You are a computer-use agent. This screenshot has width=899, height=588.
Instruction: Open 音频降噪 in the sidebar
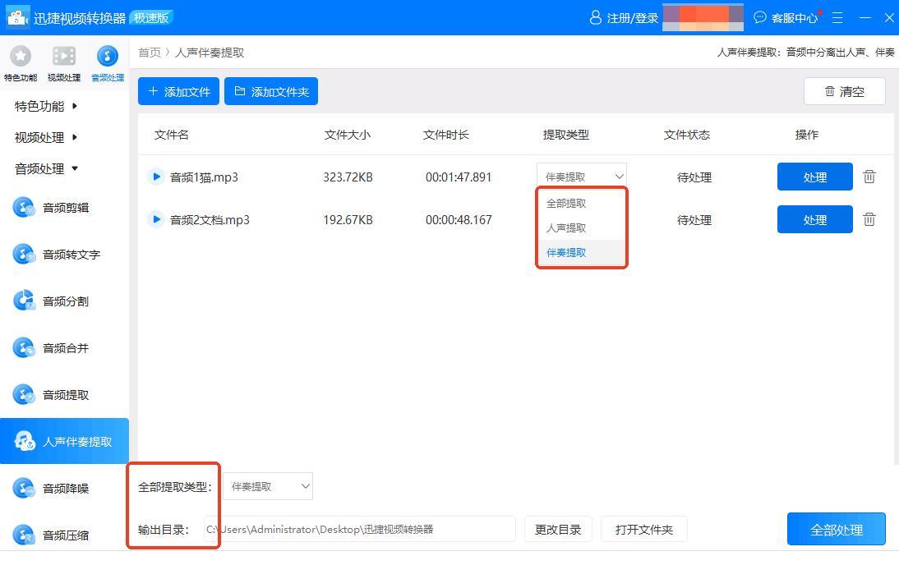coord(65,489)
